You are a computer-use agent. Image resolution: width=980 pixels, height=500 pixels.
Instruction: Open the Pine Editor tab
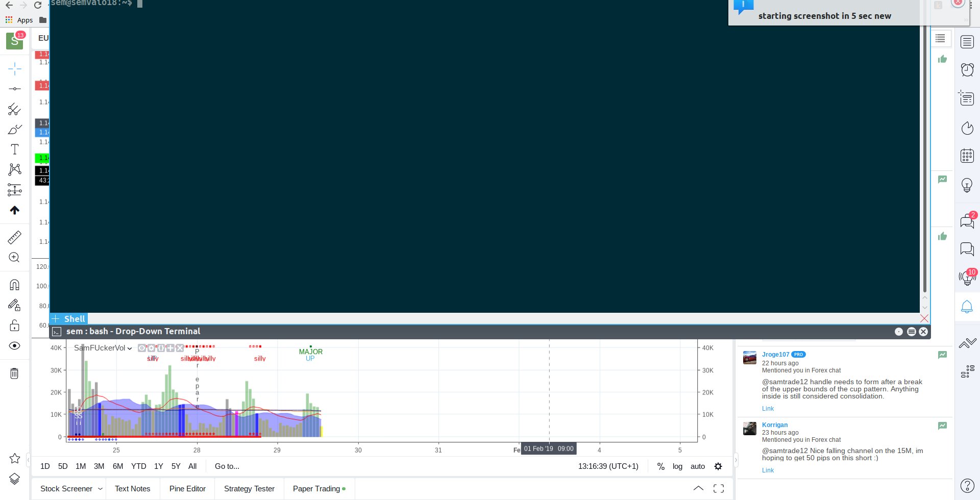187,489
